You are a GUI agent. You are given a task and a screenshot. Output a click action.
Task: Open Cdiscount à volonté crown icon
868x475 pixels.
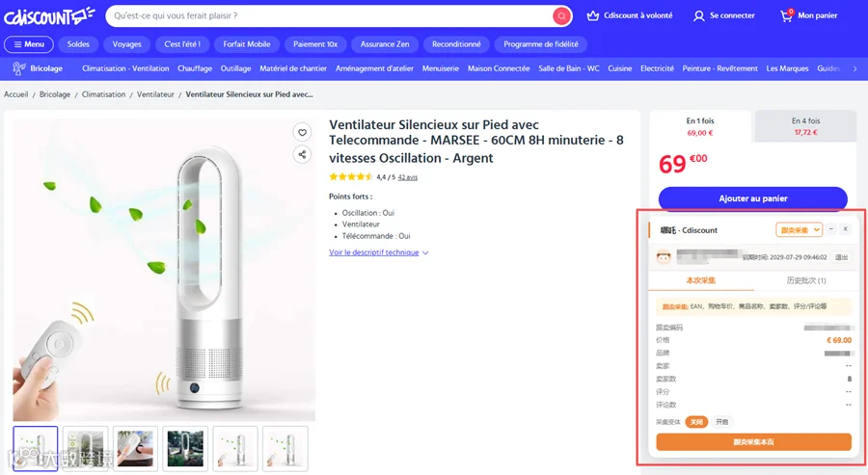click(593, 15)
